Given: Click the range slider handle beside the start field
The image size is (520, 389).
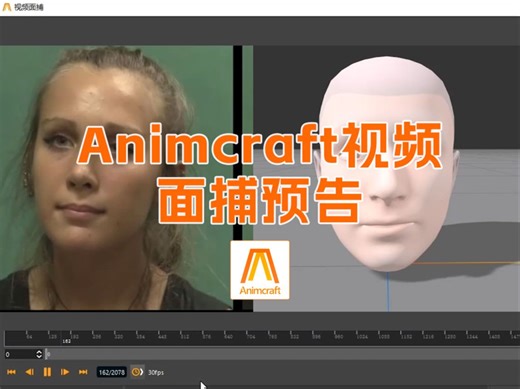Looking at the screenshot, I should [47, 354].
